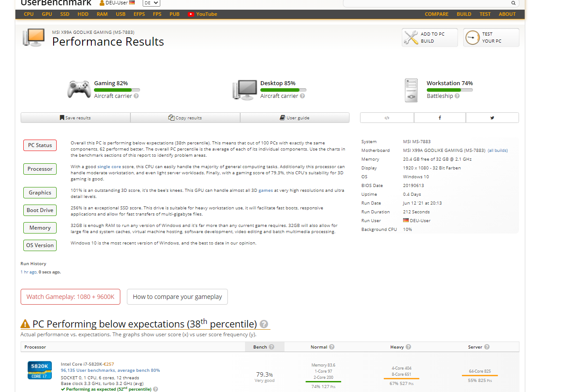Image resolution: width=573 pixels, height=392 pixels.
Task: Click the Add to PC Build button
Action: (x=430, y=37)
